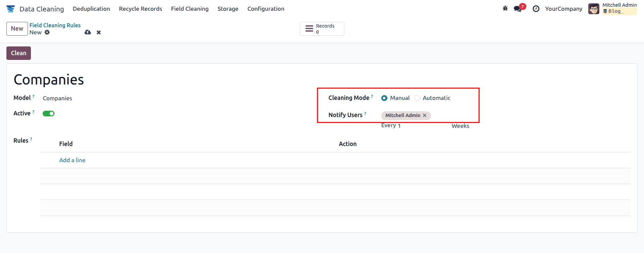This screenshot has height=253, width=644.
Task: Save the record with the cloud upload icon
Action: pos(88,32)
